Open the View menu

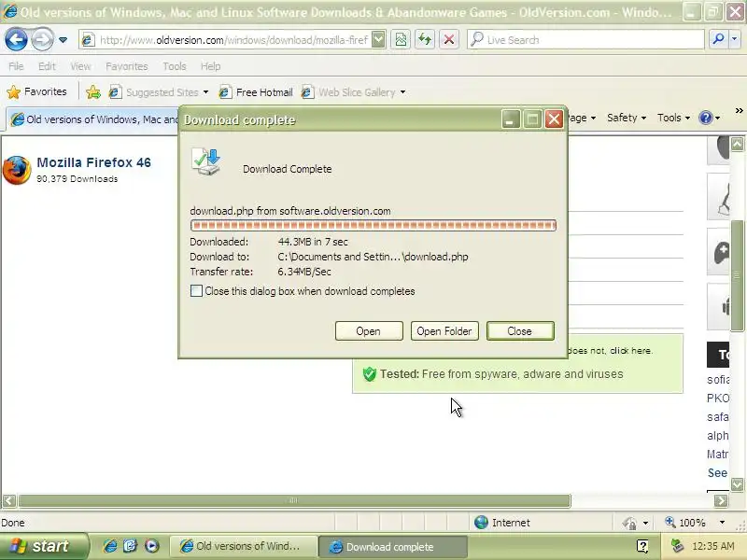point(80,66)
